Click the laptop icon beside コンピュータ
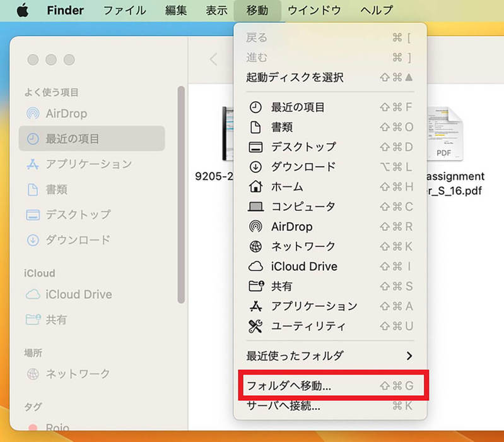This screenshot has width=504, height=442. 255,206
